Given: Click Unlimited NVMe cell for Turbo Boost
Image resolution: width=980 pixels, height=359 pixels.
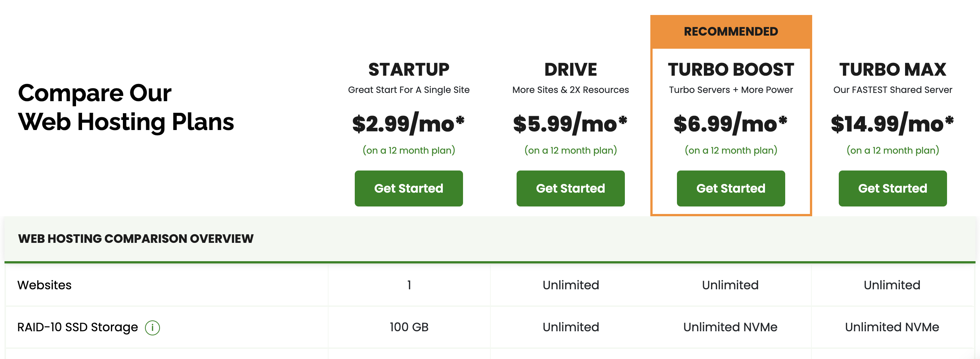Looking at the screenshot, I should tap(730, 327).
